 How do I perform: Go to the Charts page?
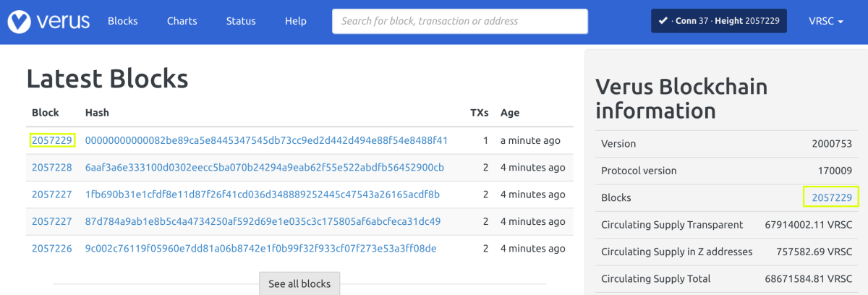[182, 21]
